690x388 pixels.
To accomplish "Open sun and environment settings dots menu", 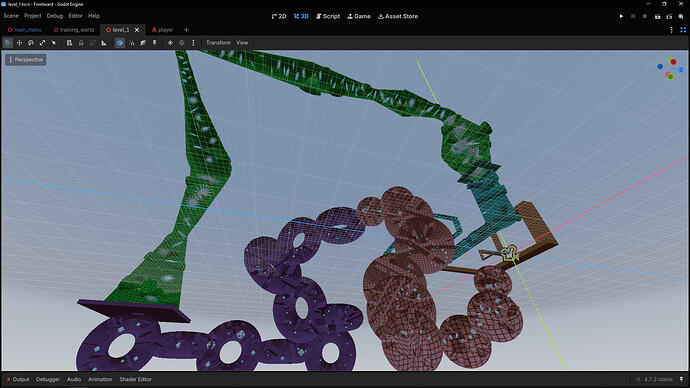I will 193,43.
